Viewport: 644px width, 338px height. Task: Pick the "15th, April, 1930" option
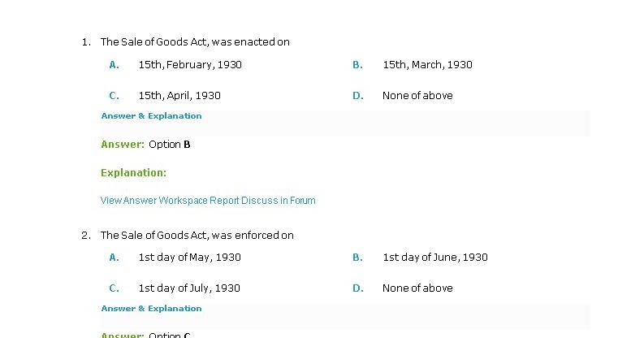179,96
